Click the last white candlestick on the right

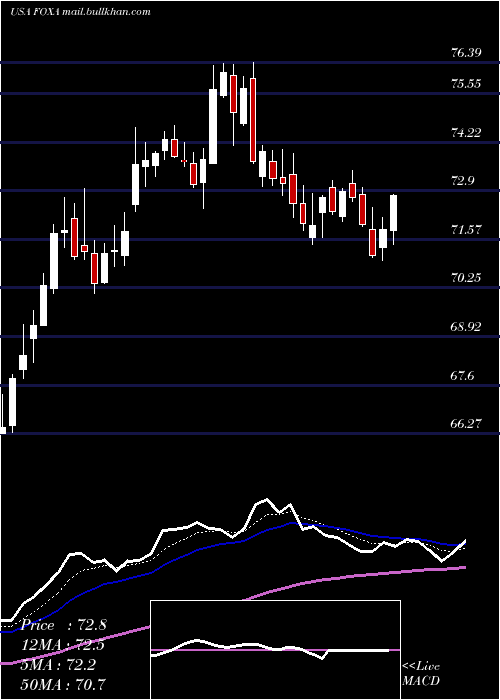point(393,213)
